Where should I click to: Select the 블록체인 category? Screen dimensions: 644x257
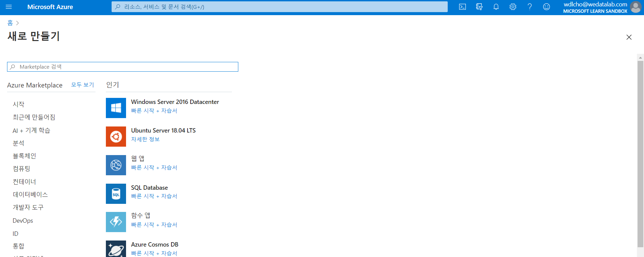point(25,156)
